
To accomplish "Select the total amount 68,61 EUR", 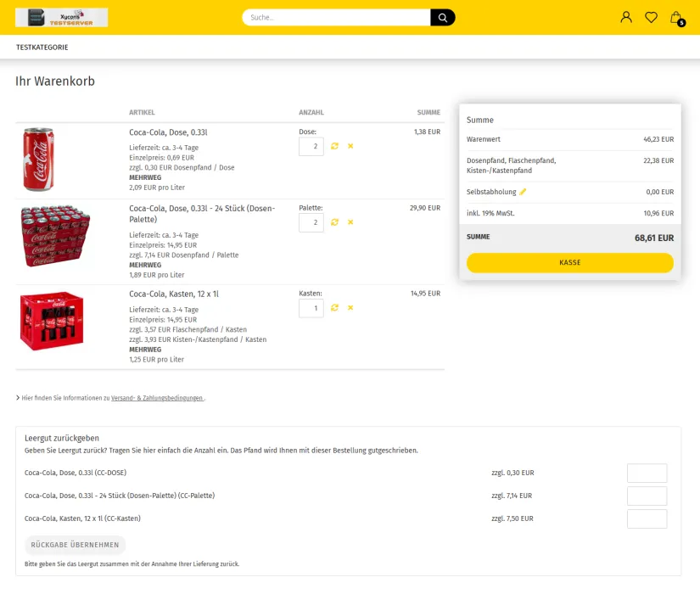I will (654, 238).
